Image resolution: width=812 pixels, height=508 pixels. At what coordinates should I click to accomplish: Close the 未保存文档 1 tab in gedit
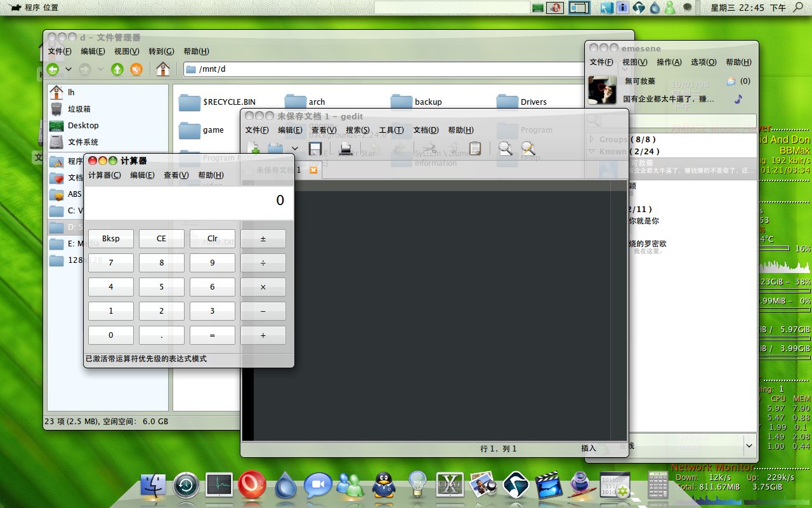313,170
